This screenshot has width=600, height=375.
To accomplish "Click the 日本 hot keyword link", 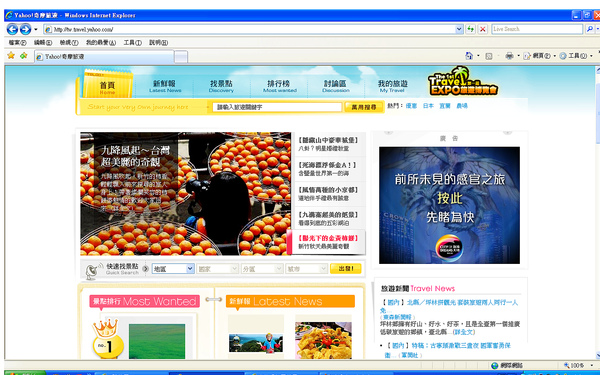I will (428, 106).
